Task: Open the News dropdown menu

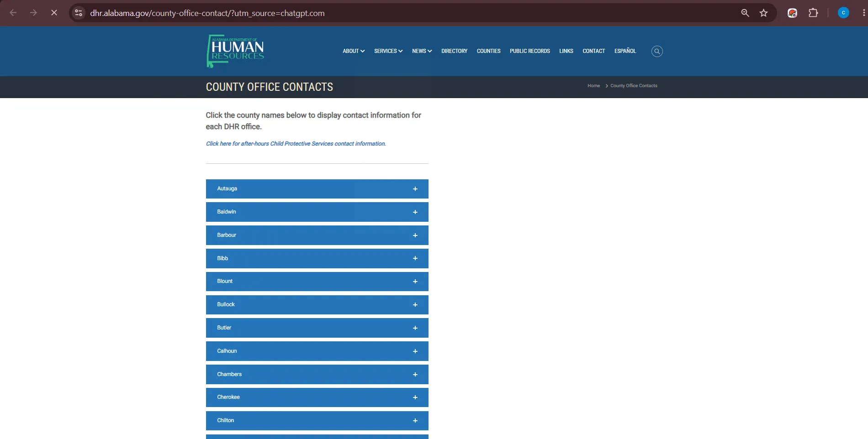Action: click(x=422, y=51)
